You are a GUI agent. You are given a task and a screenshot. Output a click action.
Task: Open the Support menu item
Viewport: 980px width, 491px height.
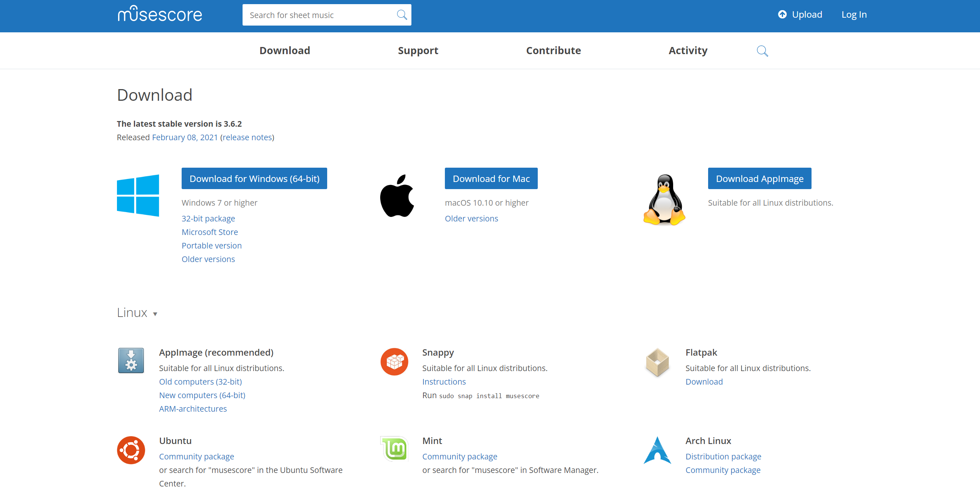coord(418,50)
